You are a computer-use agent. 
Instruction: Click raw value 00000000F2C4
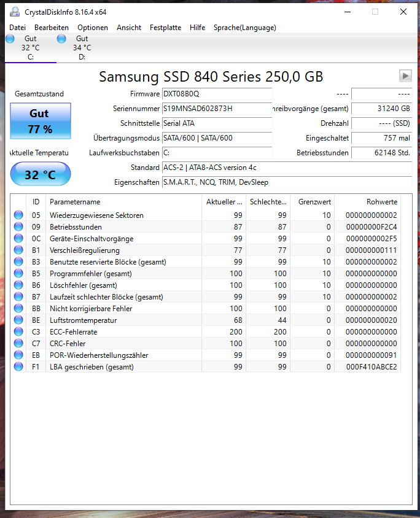click(371, 227)
